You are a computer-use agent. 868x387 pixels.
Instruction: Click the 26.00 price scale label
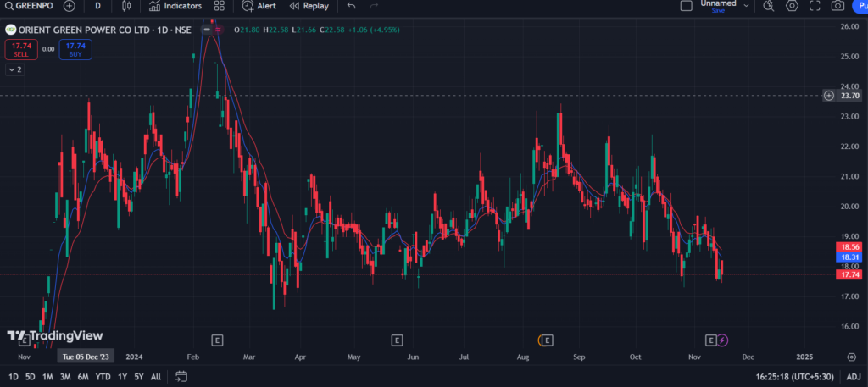(849, 26)
